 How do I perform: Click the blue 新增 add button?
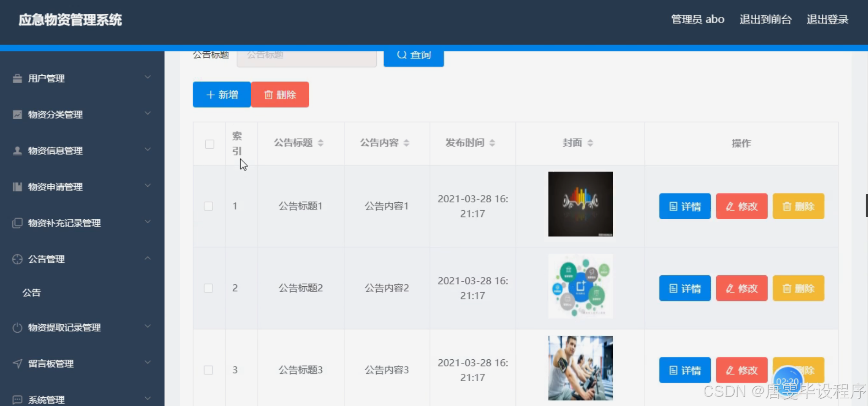pyautogui.click(x=222, y=95)
